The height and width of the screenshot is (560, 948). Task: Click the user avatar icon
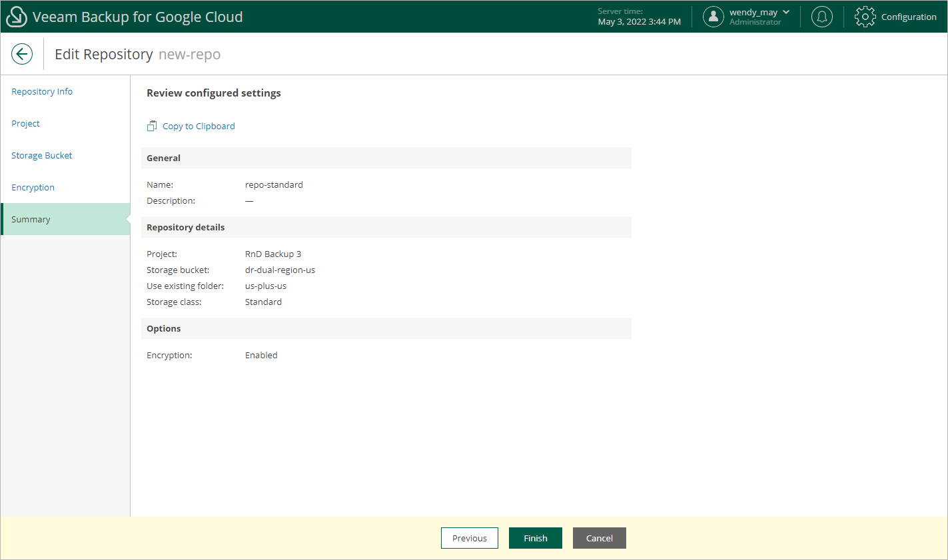713,17
